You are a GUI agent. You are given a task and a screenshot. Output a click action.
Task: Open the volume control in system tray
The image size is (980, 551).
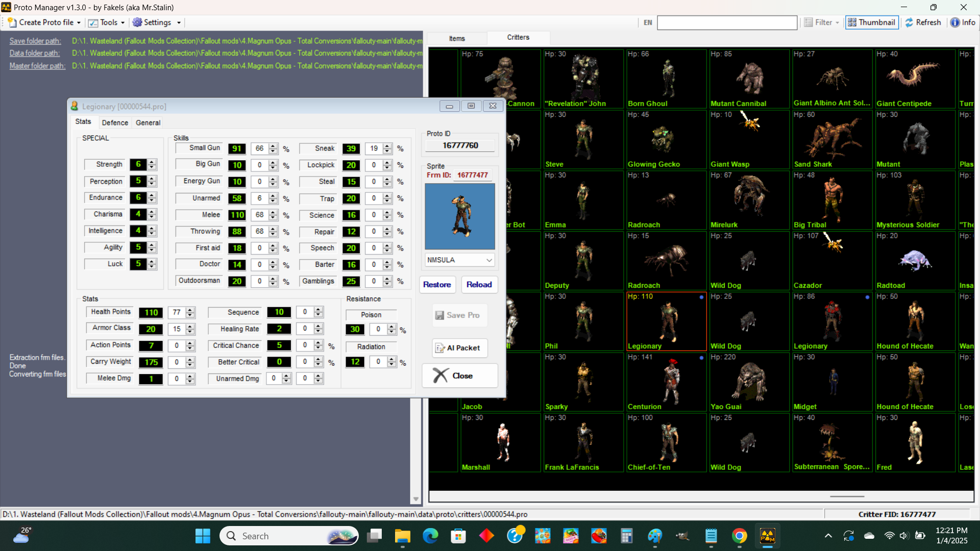coord(904,536)
